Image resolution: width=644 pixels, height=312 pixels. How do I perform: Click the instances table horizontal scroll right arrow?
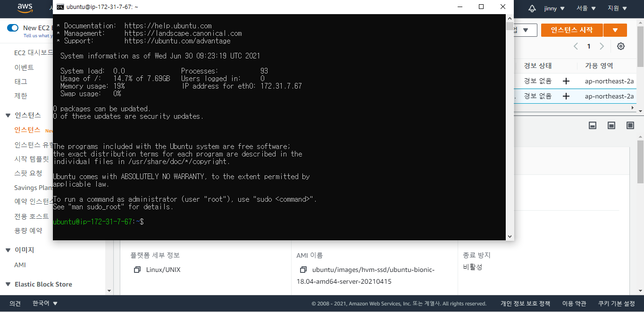[x=633, y=108]
